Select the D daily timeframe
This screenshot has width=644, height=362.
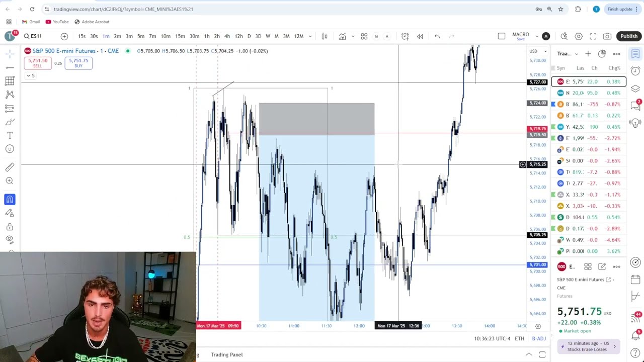pos(249,36)
